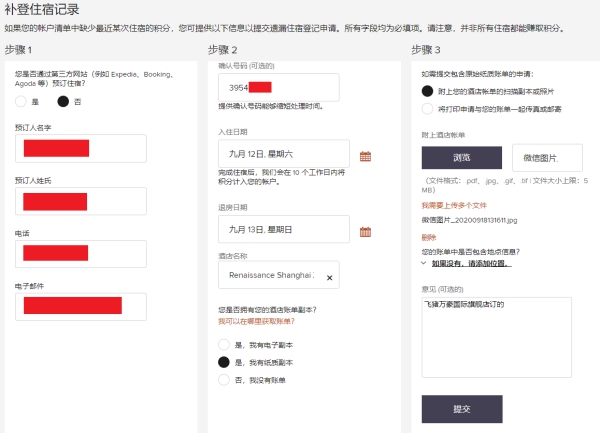The height and width of the screenshot is (433, 600).
Task: Open 我可以在哪里获取账单? link
Action: pos(256,321)
